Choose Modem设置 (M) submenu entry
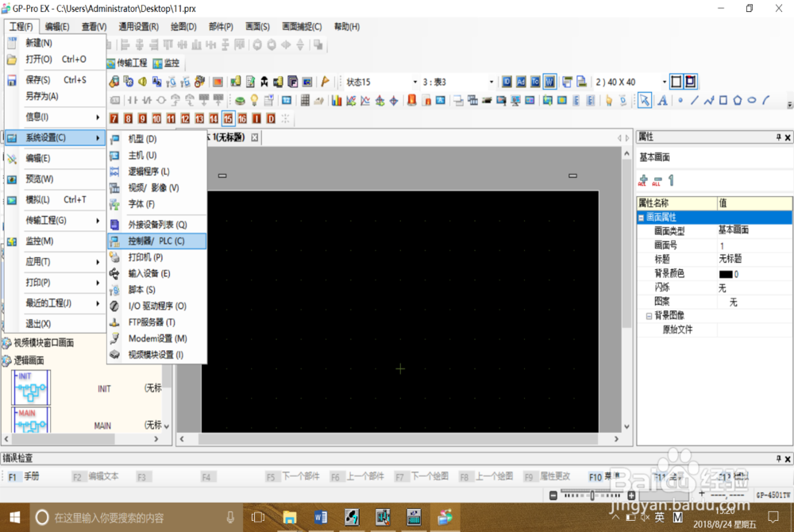Screen dimensions: 794x532 (157, 338)
